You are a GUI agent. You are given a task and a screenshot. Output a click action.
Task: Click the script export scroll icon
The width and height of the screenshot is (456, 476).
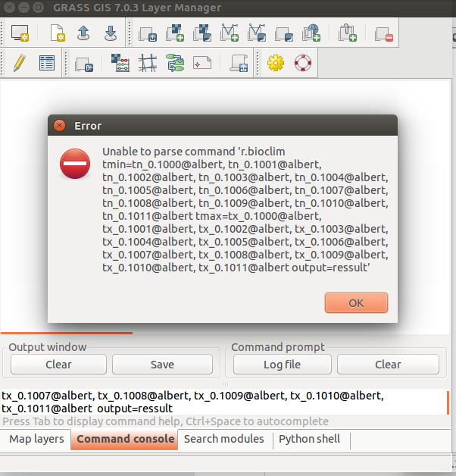pyautogui.click(x=239, y=63)
